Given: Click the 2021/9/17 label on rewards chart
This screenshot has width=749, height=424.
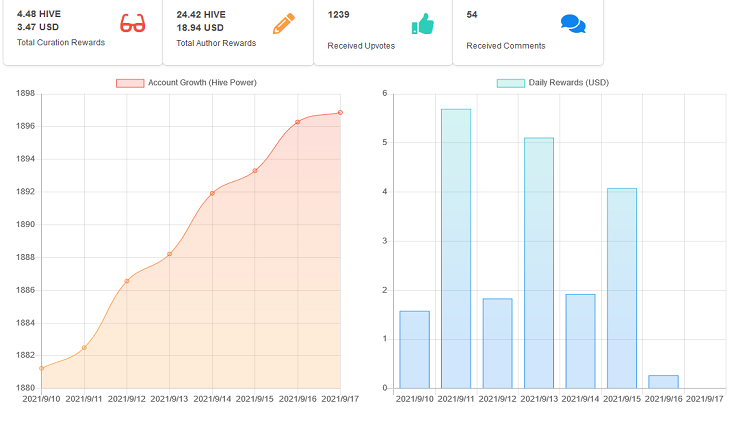Looking at the screenshot, I should pos(705,399).
